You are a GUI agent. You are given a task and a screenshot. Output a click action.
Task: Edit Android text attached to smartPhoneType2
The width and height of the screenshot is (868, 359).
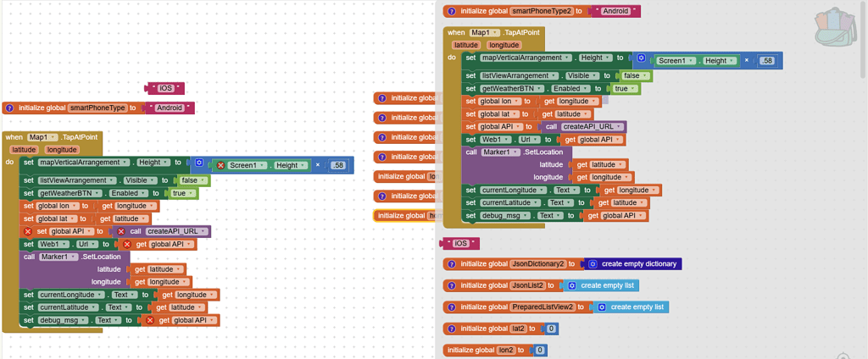pos(615,11)
